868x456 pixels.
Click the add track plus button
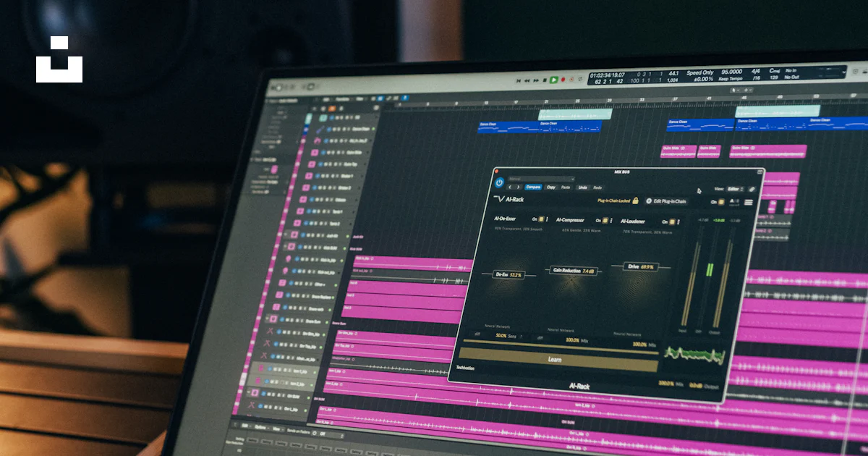pyautogui.click(x=314, y=109)
